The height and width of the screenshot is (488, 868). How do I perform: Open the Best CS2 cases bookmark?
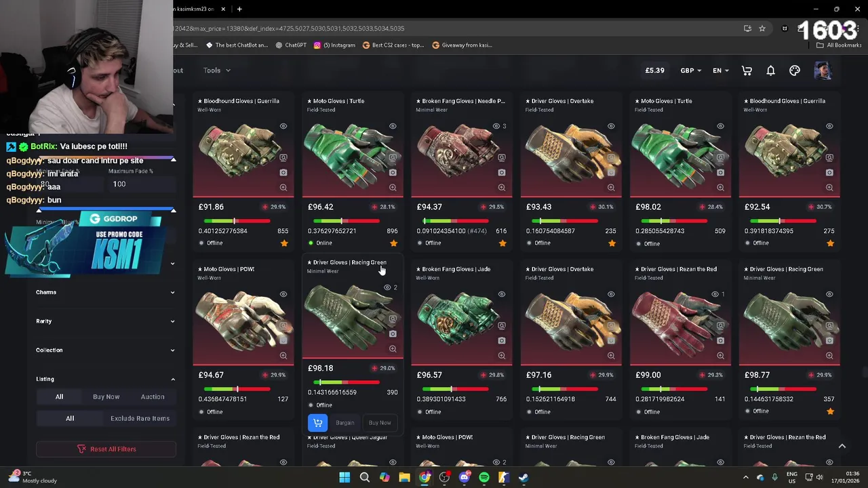(x=393, y=45)
